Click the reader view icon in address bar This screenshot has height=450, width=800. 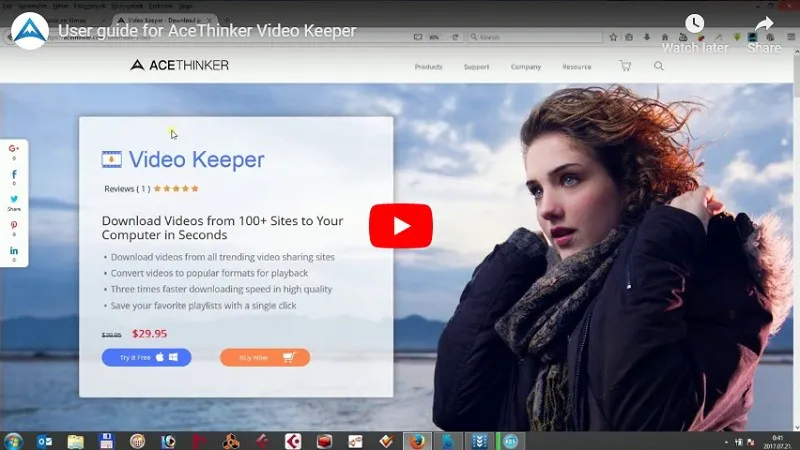(418, 37)
